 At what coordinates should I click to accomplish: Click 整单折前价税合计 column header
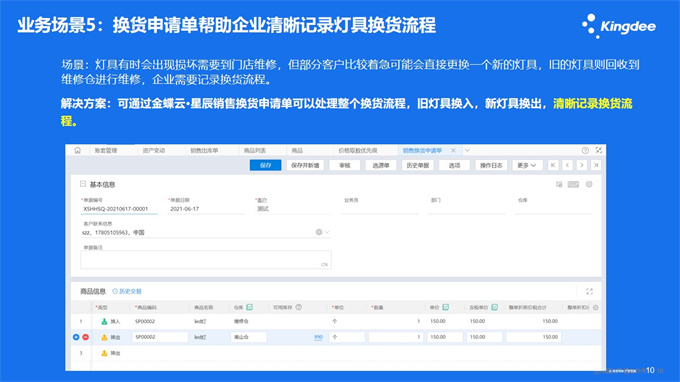527,307
